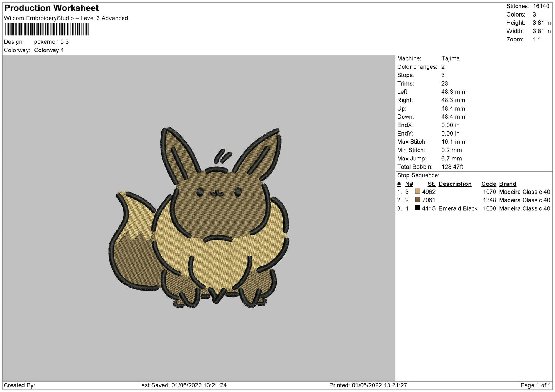Viewport: 555px width, 392px height.
Task: Click the Left value '48.3 mm'
Action: point(453,92)
